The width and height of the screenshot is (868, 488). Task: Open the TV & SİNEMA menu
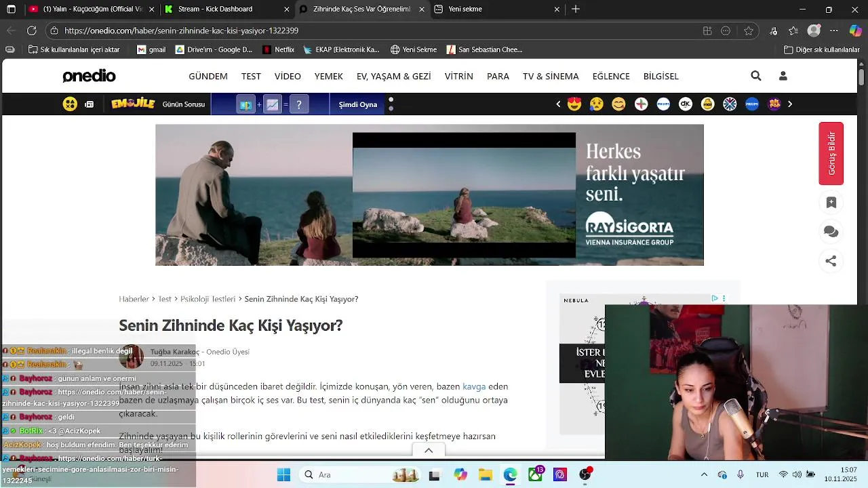point(551,76)
